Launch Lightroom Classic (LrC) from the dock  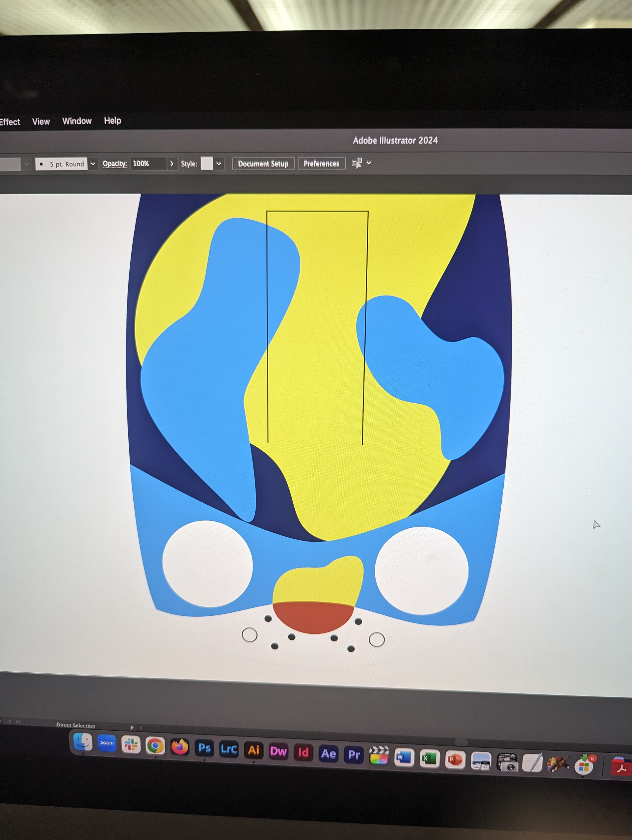(229, 749)
